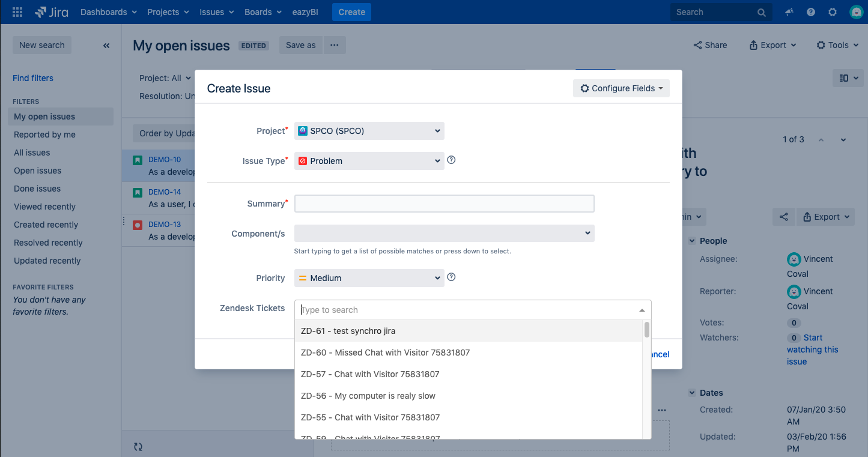Image resolution: width=868 pixels, height=457 pixels.
Task: Open the Issue Type Problem dropdown
Action: 369,161
